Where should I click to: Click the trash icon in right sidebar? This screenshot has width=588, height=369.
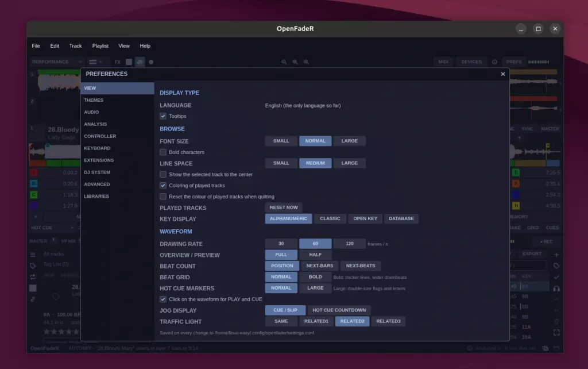(x=556, y=322)
